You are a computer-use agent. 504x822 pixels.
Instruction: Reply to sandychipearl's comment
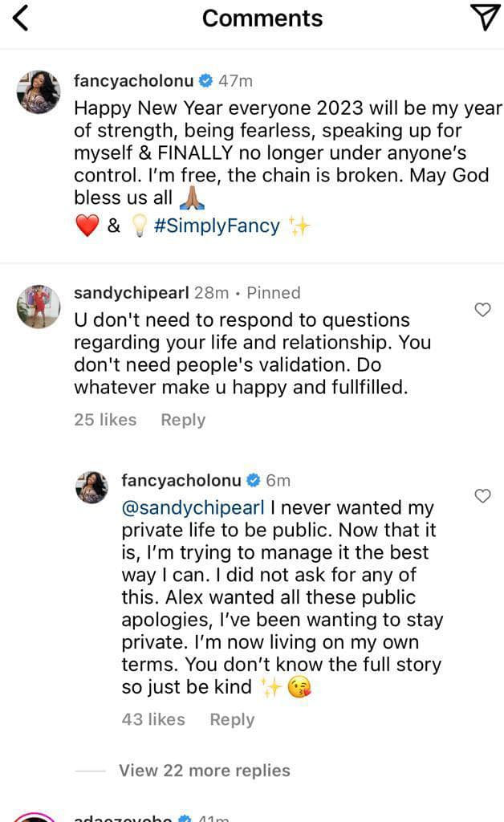(183, 420)
